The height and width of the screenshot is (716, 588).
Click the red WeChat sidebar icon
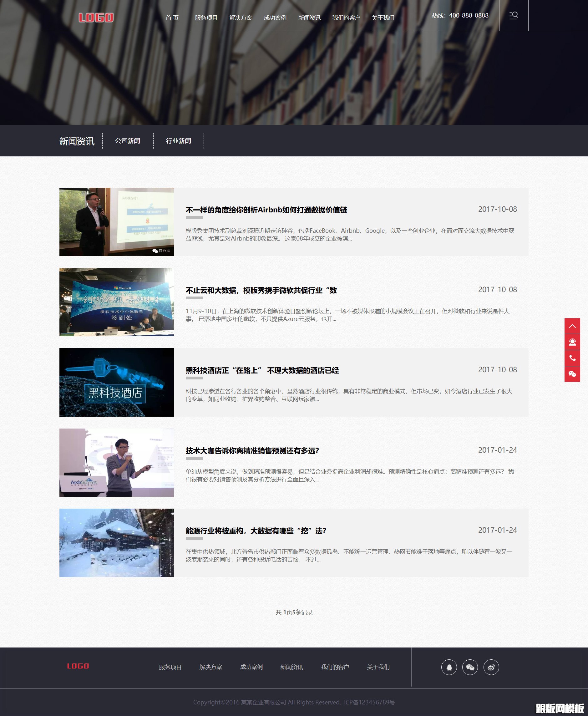(x=572, y=374)
